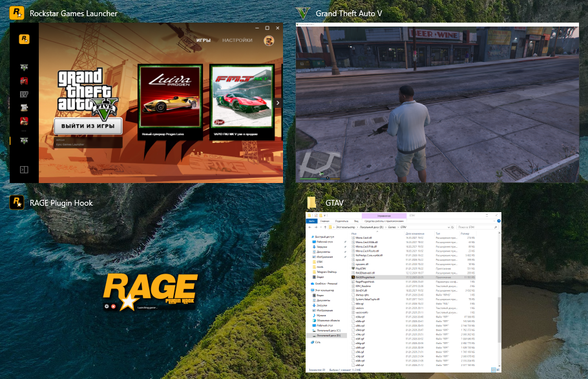Sort files by the Тип column header
The width and height of the screenshot is (588, 379).
(438, 233)
